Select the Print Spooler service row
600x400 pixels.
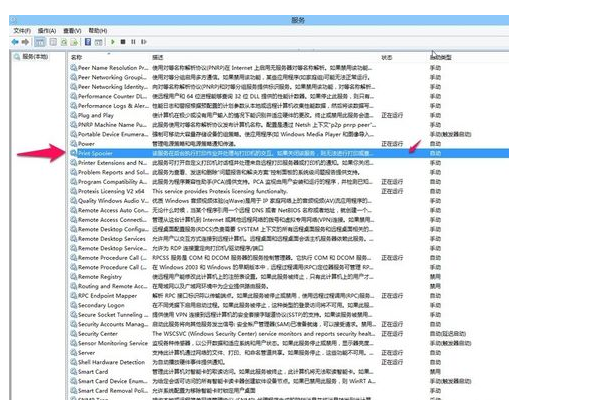[99, 152]
